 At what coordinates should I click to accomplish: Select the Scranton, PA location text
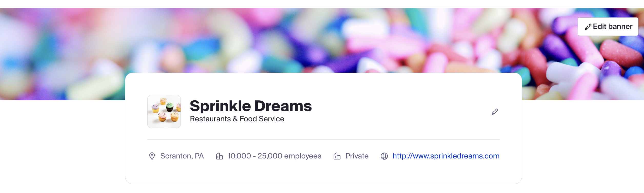pos(182,156)
